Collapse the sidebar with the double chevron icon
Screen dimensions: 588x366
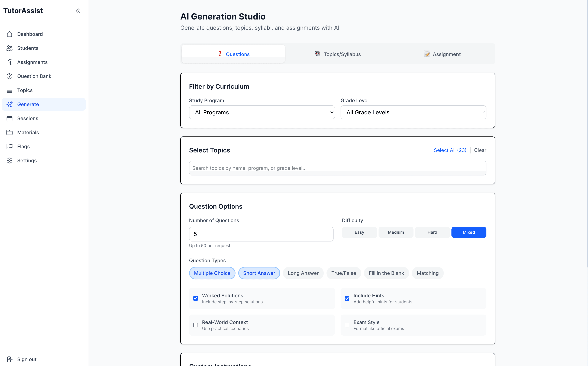78,11
